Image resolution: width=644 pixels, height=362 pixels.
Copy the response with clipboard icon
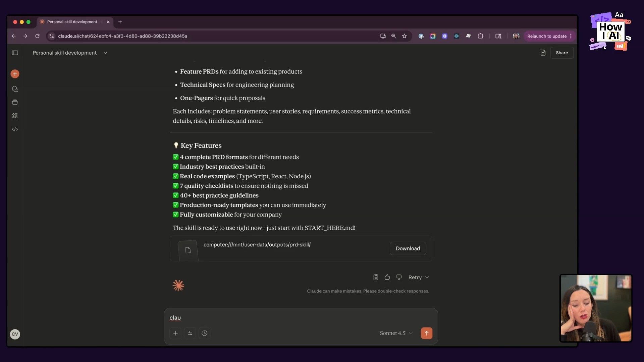[x=376, y=277]
